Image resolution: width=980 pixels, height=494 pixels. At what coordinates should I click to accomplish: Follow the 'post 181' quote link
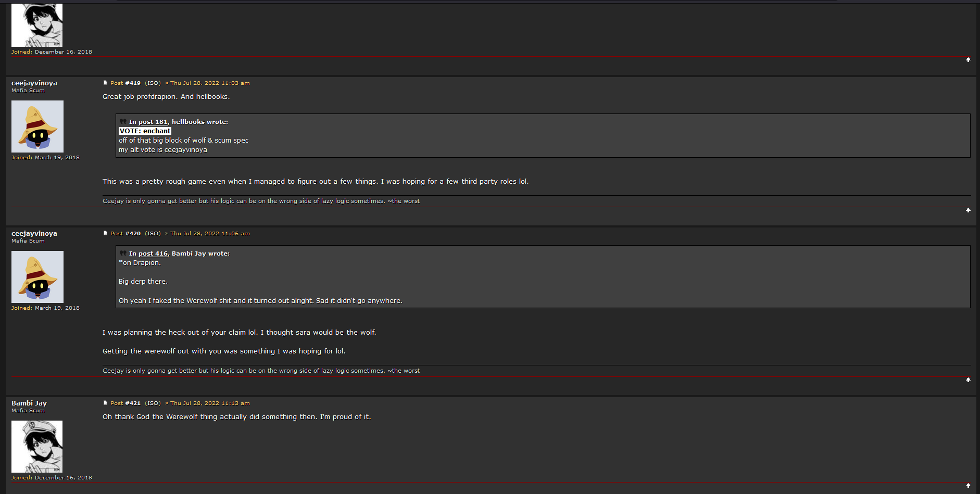pos(153,122)
